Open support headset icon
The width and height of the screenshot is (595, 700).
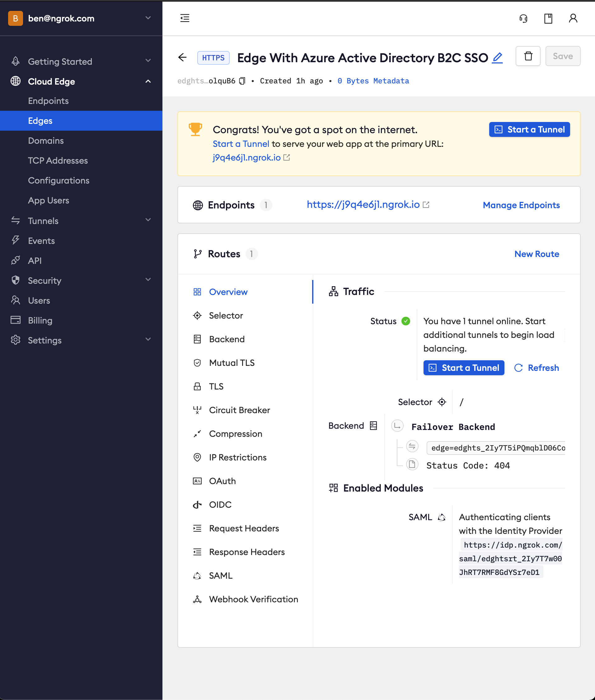(523, 18)
